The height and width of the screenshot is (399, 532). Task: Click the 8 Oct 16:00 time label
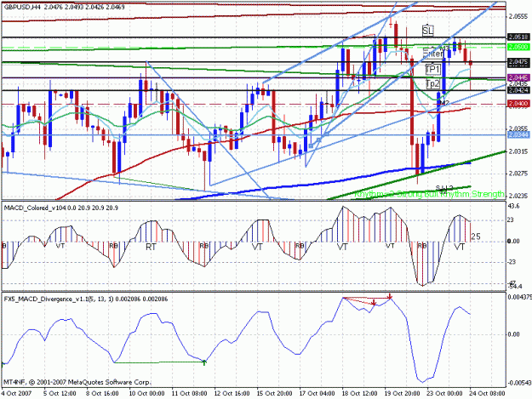102,394
